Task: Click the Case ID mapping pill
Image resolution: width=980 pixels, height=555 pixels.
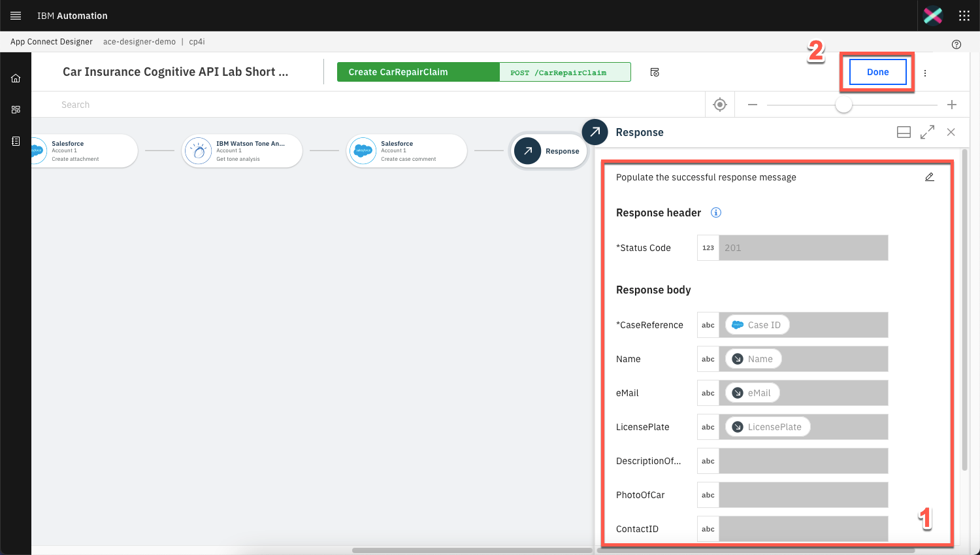Action: click(x=757, y=325)
